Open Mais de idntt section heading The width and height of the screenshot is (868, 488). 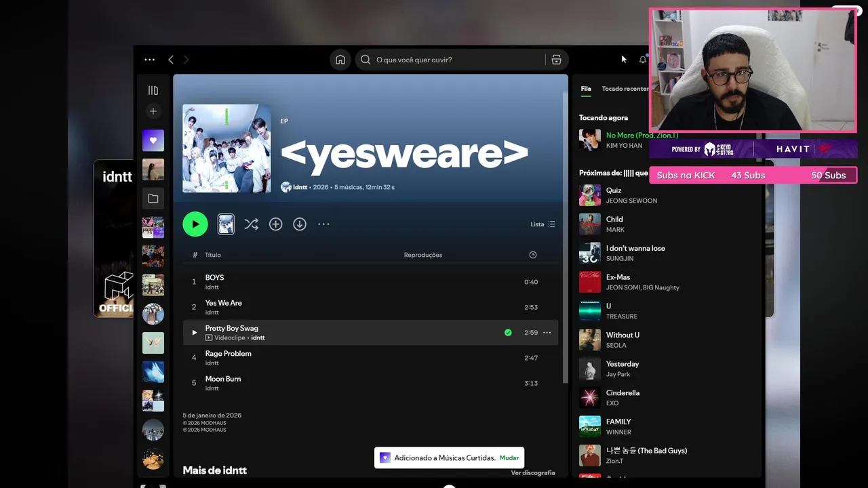pyautogui.click(x=214, y=470)
